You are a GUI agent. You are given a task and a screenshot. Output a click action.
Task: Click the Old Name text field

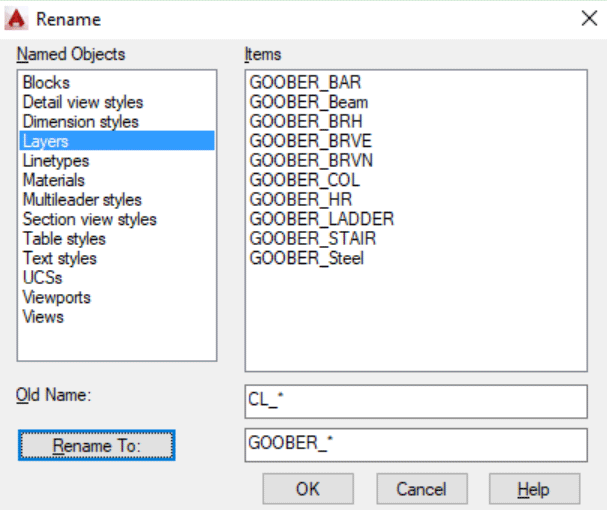416,402
